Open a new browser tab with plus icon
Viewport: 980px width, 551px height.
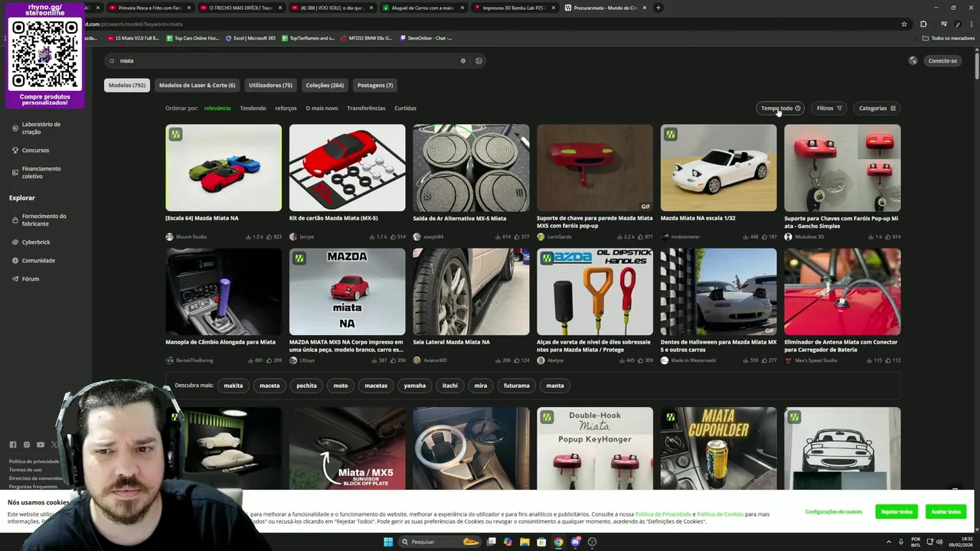tap(658, 8)
